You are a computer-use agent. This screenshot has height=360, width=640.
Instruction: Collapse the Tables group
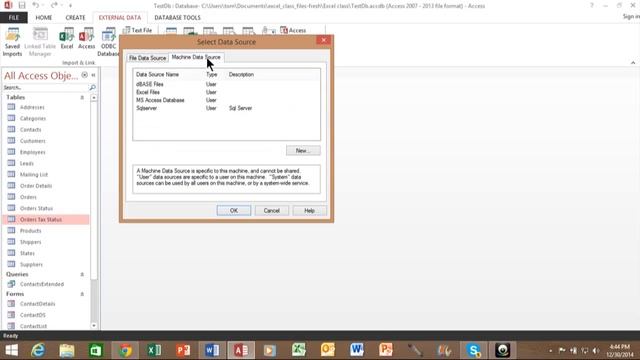[82, 98]
